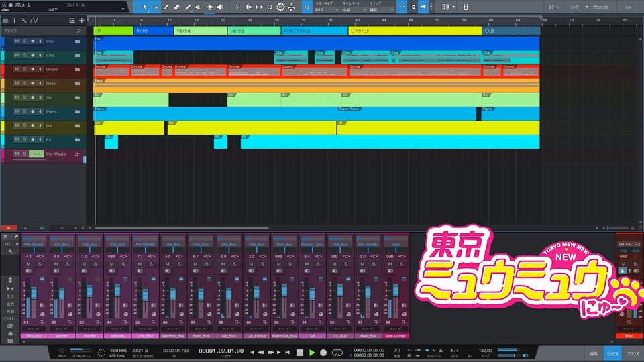Open the Pre-Master channel Main output selector
The width and height of the screenshot is (644, 362).
(396, 244)
